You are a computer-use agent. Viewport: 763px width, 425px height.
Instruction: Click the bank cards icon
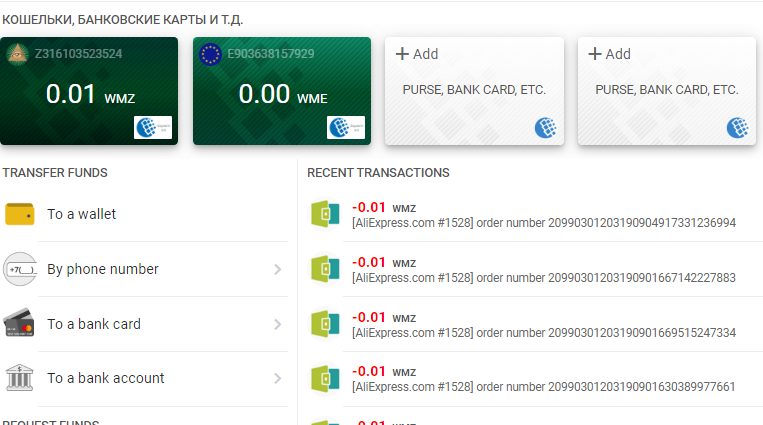(19, 323)
